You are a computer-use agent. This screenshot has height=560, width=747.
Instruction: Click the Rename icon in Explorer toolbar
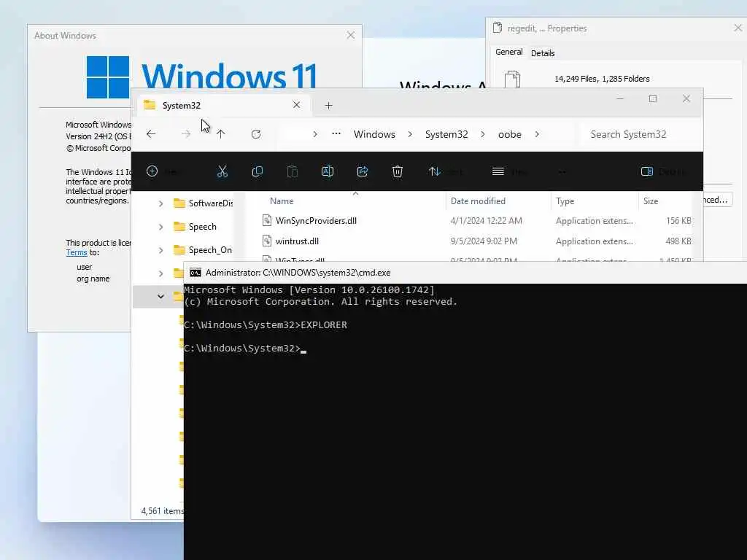pos(328,171)
